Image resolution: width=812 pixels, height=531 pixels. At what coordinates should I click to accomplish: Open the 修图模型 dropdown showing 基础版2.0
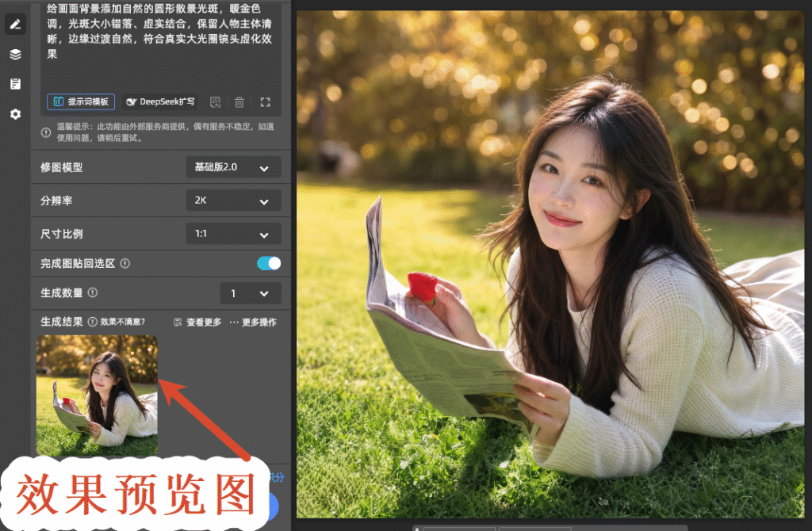234,167
